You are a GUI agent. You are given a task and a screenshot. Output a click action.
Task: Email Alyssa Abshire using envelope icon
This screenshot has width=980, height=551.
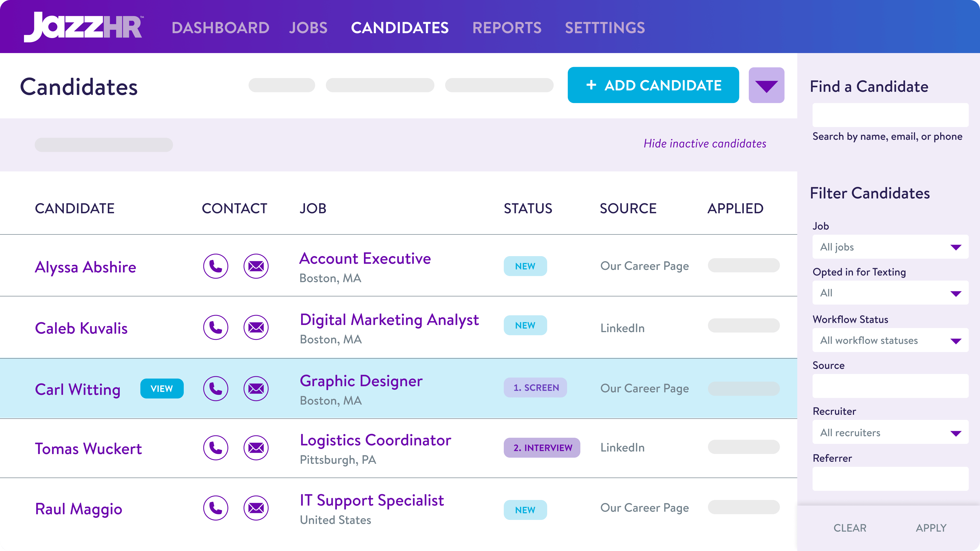coord(256,266)
